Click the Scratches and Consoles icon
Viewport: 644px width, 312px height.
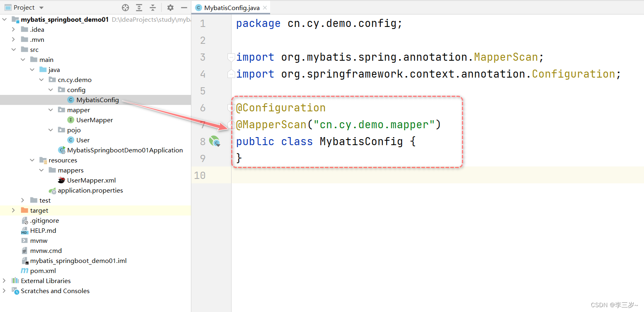(x=15, y=291)
